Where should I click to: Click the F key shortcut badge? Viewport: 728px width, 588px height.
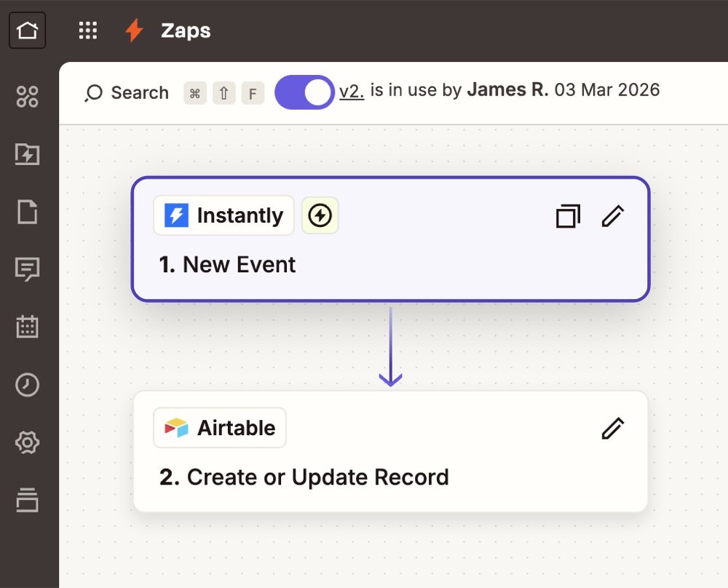point(253,93)
